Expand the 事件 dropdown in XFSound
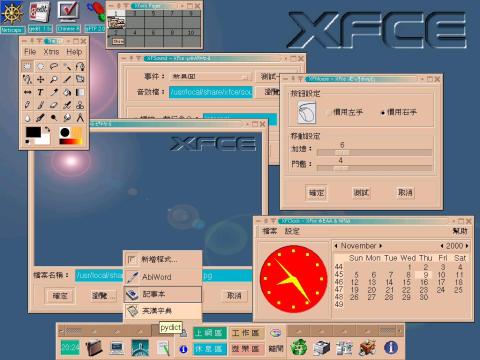The width and height of the screenshot is (480, 360). [x=211, y=77]
